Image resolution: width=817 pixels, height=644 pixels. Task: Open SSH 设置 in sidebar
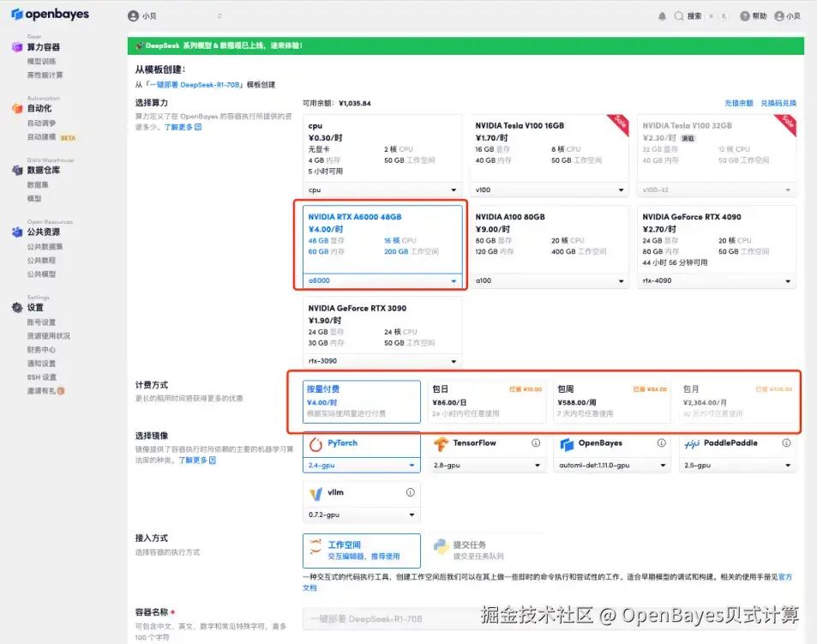[x=42, y=377]
